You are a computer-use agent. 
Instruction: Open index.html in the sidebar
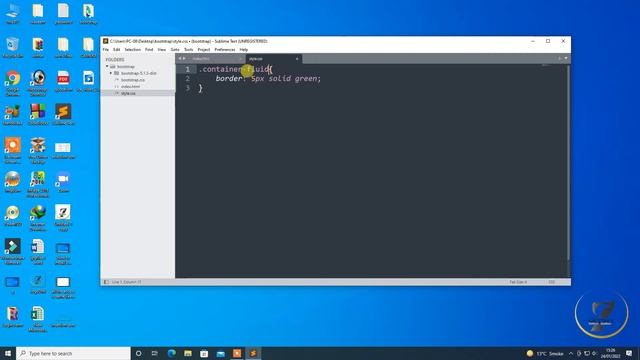(x=131, y=87)
